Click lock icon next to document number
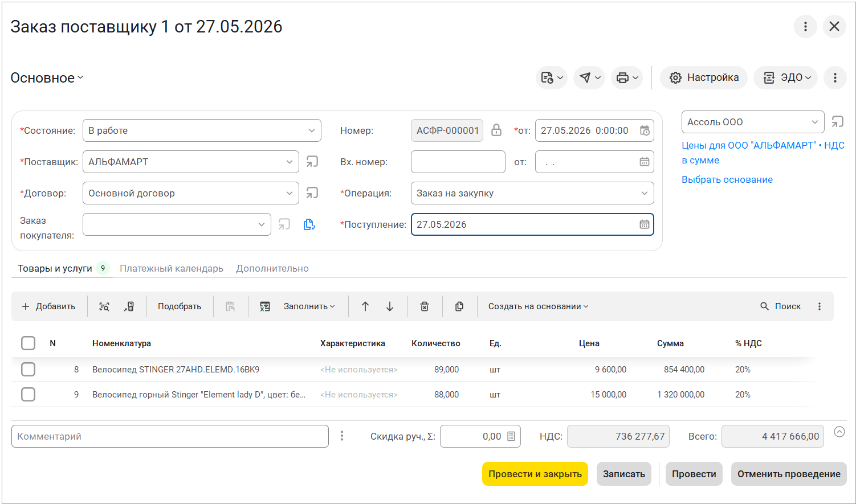Image resolution: width=856 pixels, height=504 pixels. tap(496, 130)
